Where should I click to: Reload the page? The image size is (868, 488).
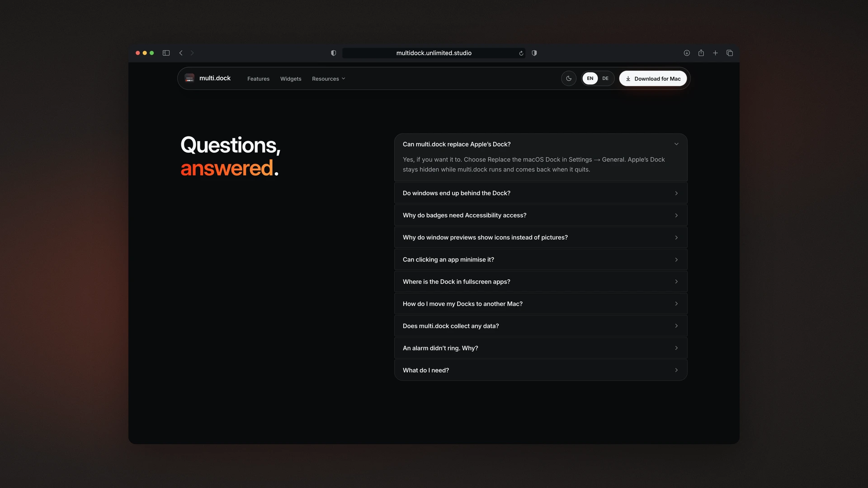[521, 53]
